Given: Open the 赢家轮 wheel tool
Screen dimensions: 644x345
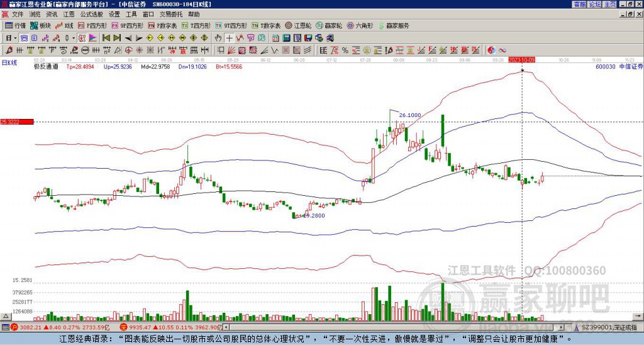Looking at the screenshot, I should point(329,25).
